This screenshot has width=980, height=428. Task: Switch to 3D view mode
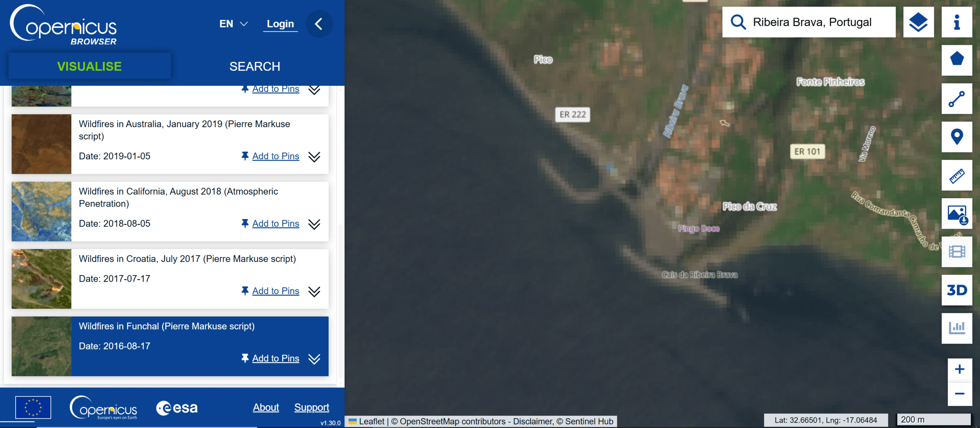click(956, 290)
